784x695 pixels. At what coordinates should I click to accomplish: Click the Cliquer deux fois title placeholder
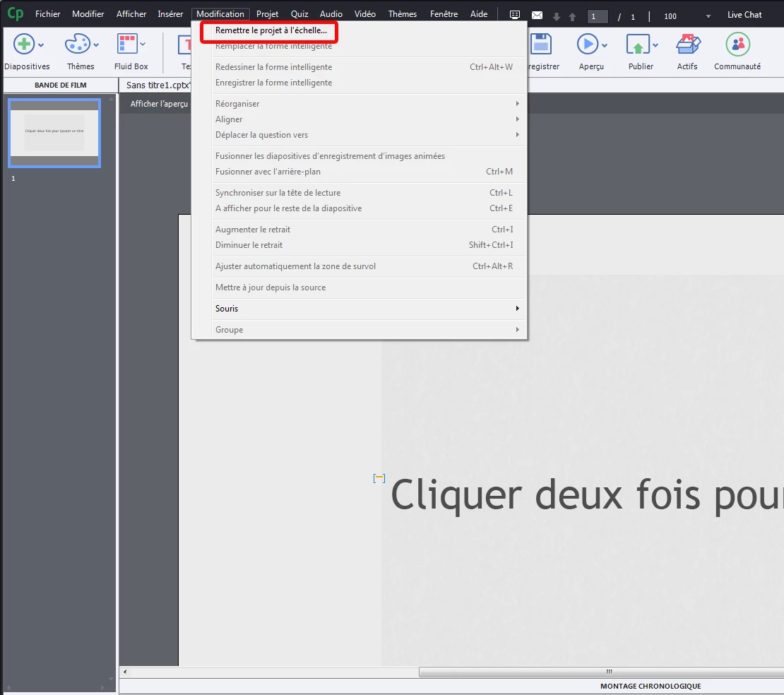(586, 495)
